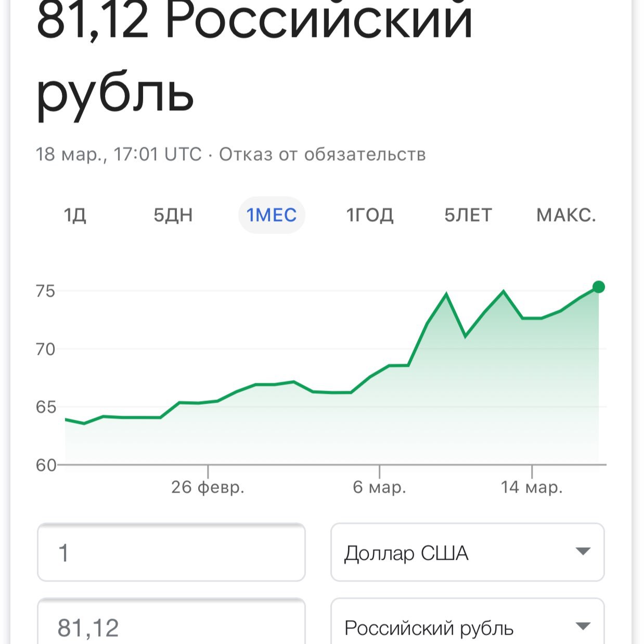Click the chart peak near 14 мар.
The height and width of the screenshot is (644, 644).
[x=504, y=291]
